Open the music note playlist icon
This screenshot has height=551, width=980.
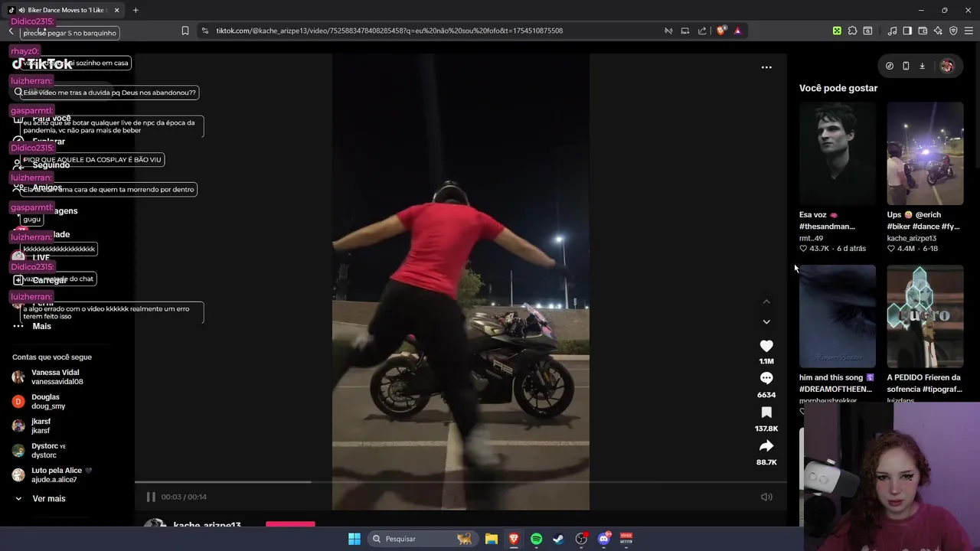click(892, 31)
